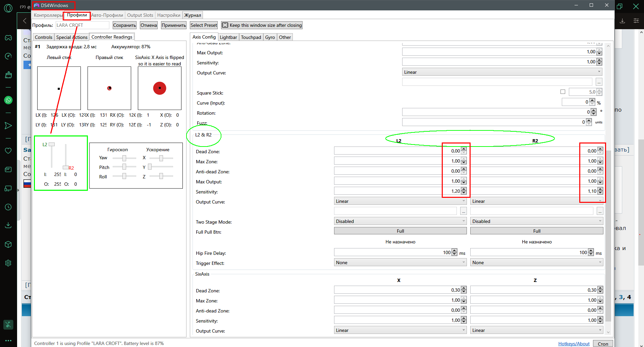Click the GX Corner gamepad icon

pos(8,38)
